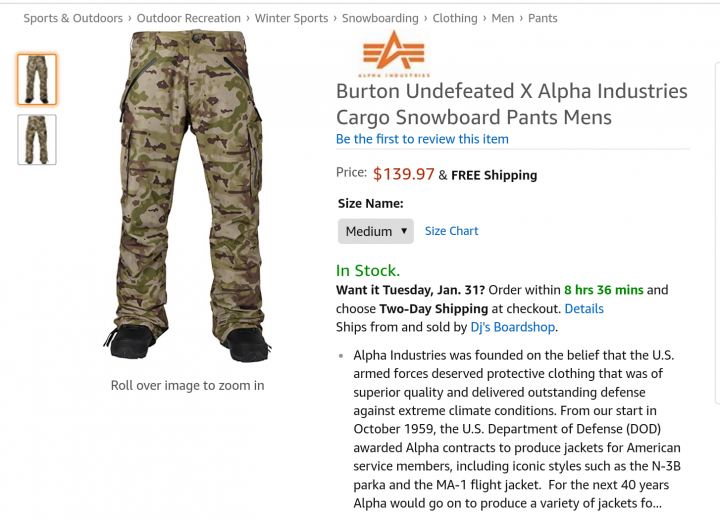Open the shipping Details link
Viewport: 720px width, 520px height.
(584, 308)
